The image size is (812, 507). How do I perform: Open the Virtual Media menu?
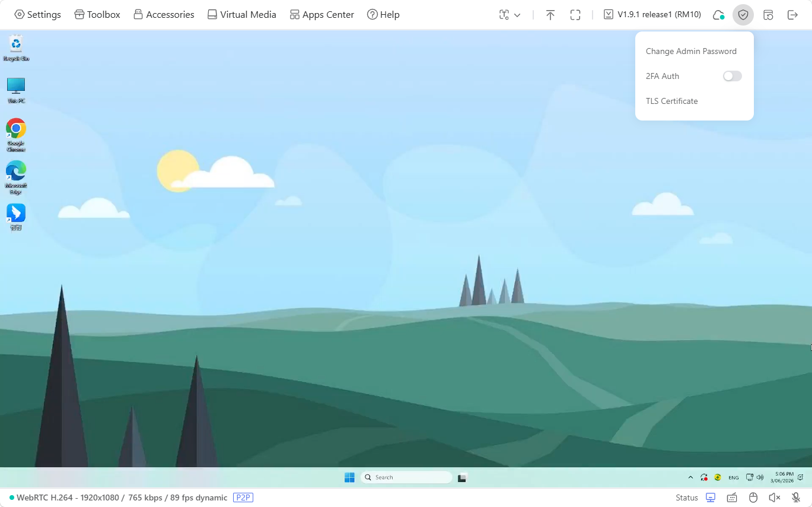click(x=242, y=15)
